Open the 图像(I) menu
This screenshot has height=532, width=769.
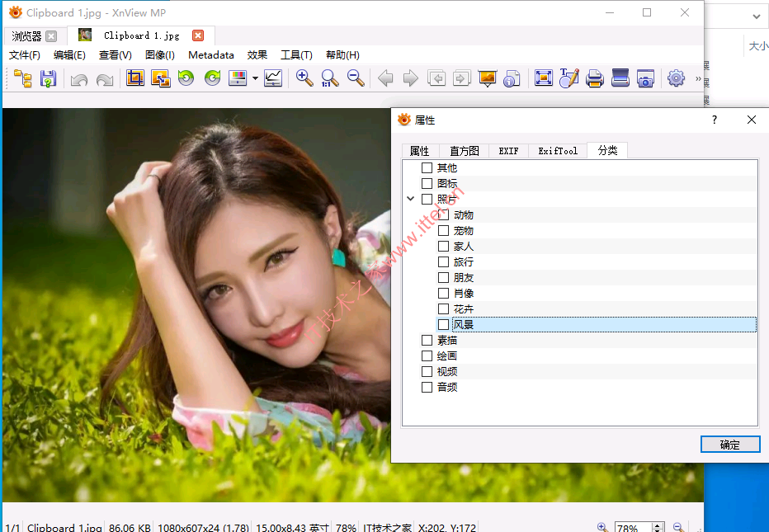pyautogui.click(x=160, y=55)
